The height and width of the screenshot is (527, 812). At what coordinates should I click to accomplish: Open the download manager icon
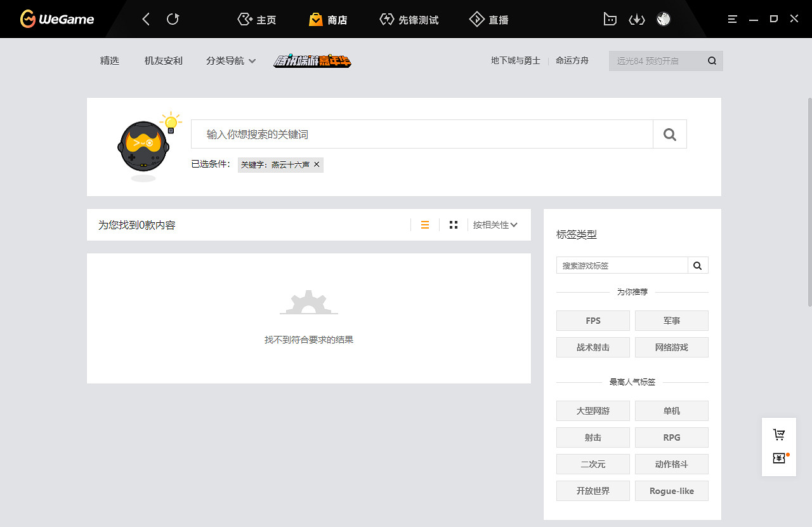(x=637, y=19)
